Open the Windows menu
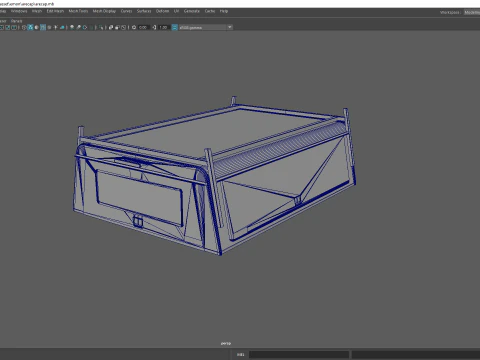 click(19, 11)
